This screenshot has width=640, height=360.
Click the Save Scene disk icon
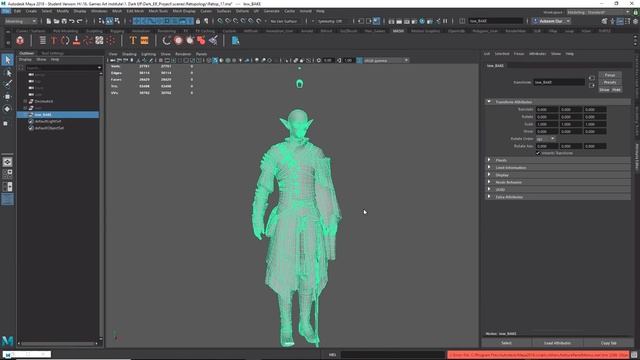click(64, 21)
